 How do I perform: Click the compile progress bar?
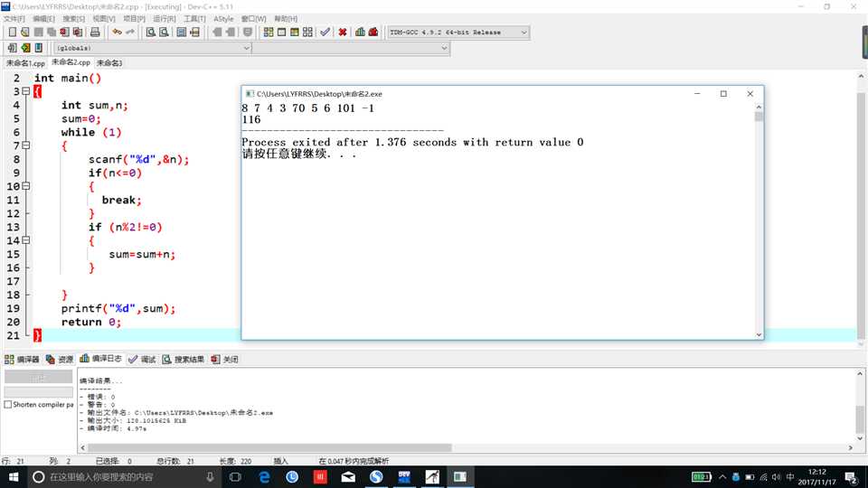coord(38,391)
